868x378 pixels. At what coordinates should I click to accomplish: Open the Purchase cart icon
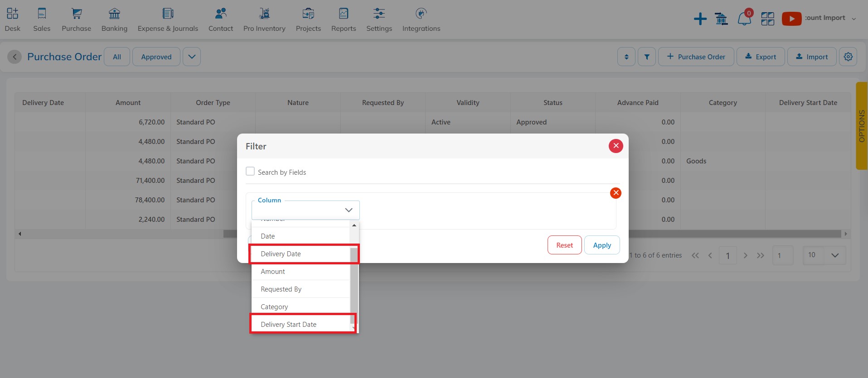pyautogui.click(x=77, y=14)
